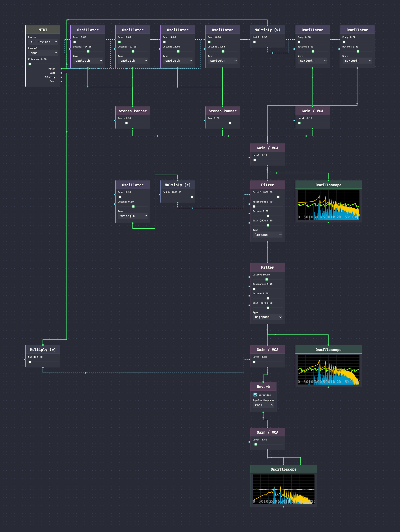Click the oscilloscope display beside Gain / VCA Level 0.00
This screenshot has width=400, height=532.
pos(328,370)
